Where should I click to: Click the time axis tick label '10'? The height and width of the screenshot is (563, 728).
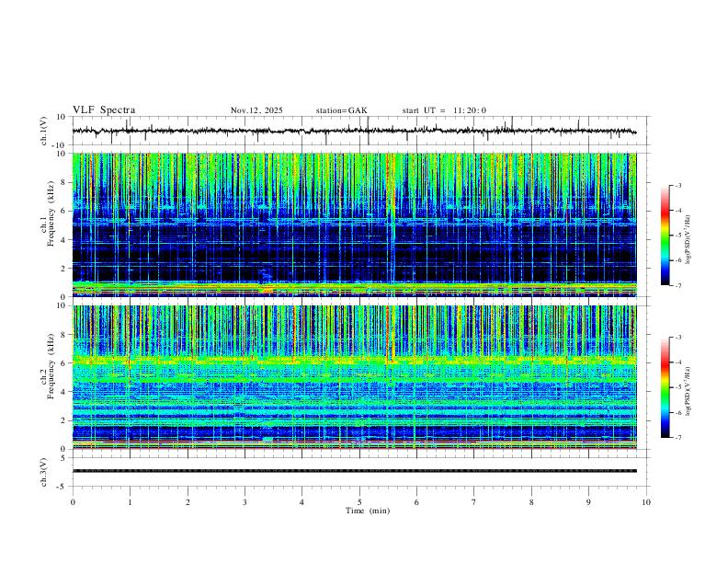[646, 502]
